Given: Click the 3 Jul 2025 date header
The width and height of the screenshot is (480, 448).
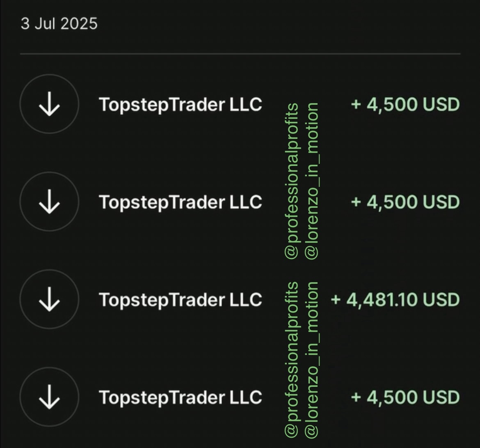Looking at the screenshot, I should click(59, 23).
